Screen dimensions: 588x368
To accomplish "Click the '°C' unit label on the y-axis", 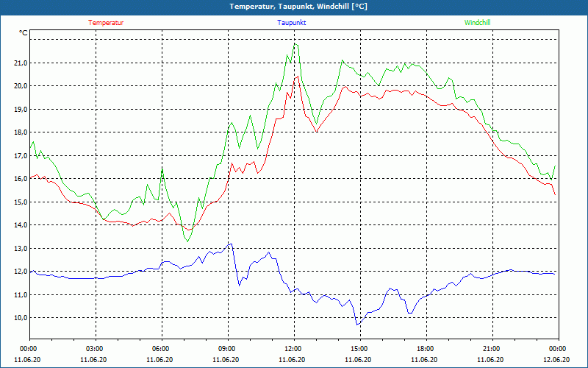I will (x=24, y=33).
